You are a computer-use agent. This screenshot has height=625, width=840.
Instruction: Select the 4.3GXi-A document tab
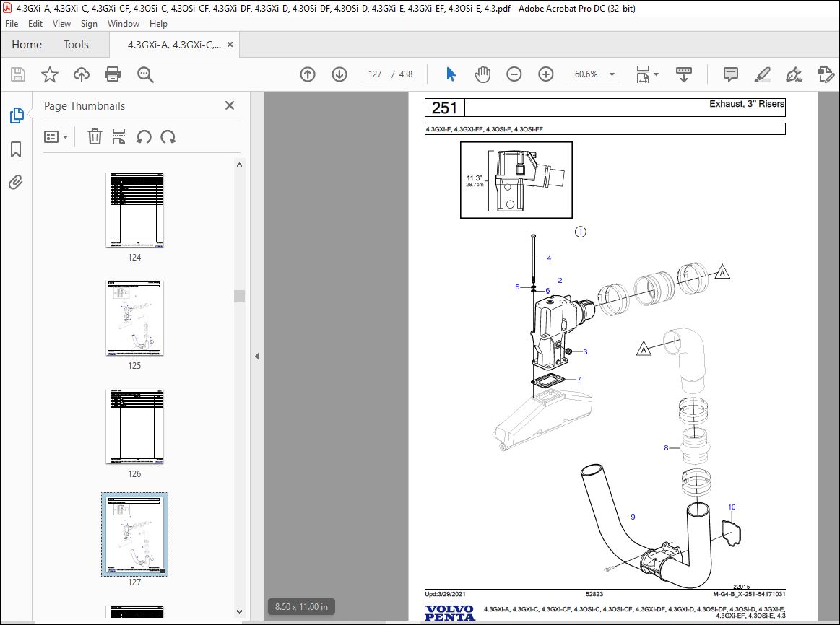pyautogui.click(x=173, y=45)
